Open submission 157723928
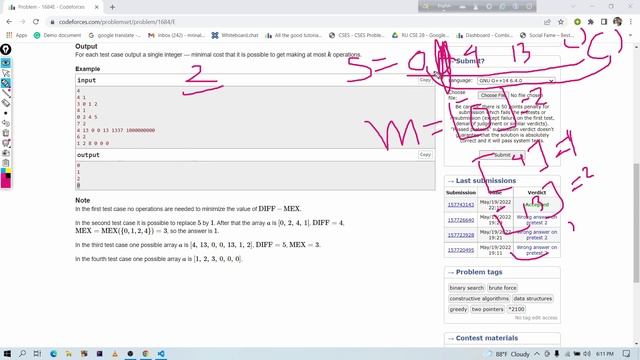This screenshot has width=640, height=360. pyautogui.click(x=461, y=235)
